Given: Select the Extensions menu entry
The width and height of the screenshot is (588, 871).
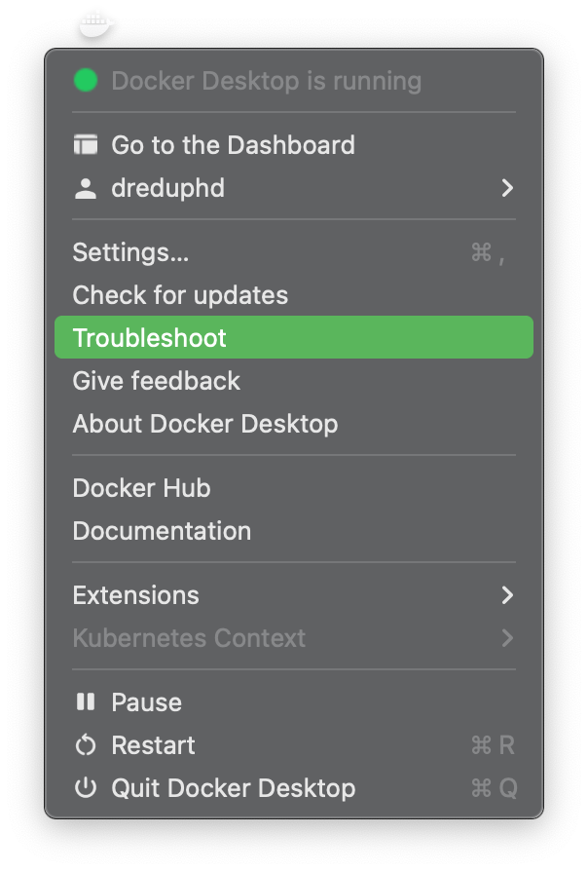Looking at the screenshot, I should (135, 595).
